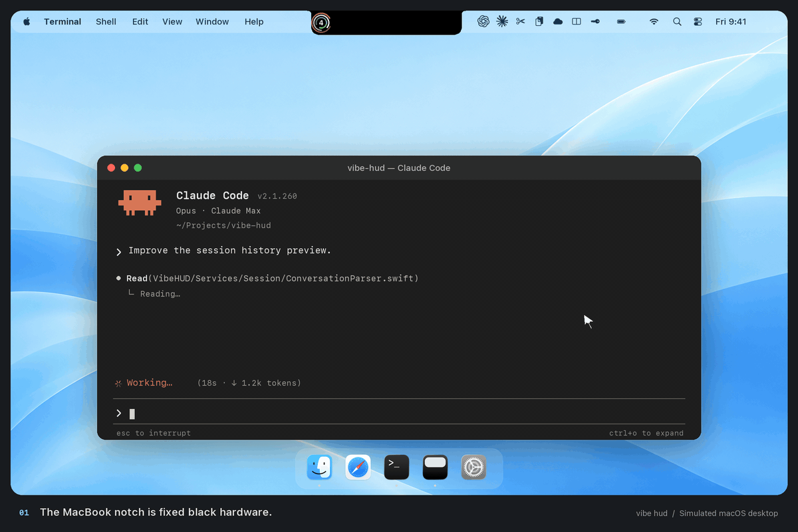Click the version text v2.1.260

tap(277, 196)
